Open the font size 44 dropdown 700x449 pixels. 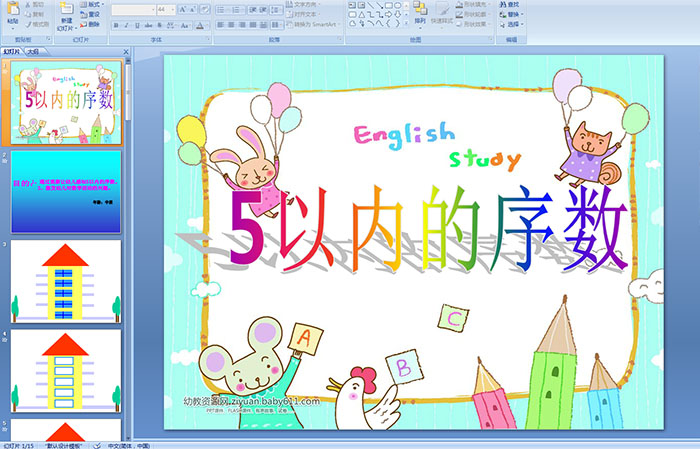point(166,10)
